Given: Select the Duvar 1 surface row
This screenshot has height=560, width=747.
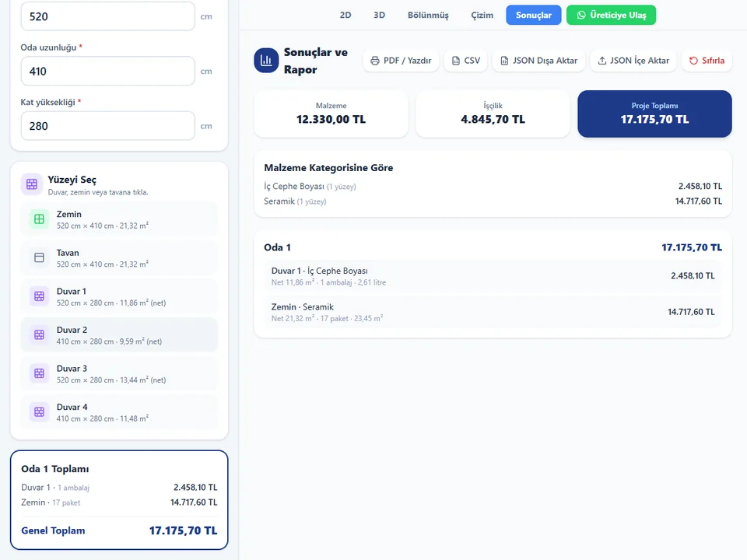Looking at the screenshot, I should tap(119, 296).
